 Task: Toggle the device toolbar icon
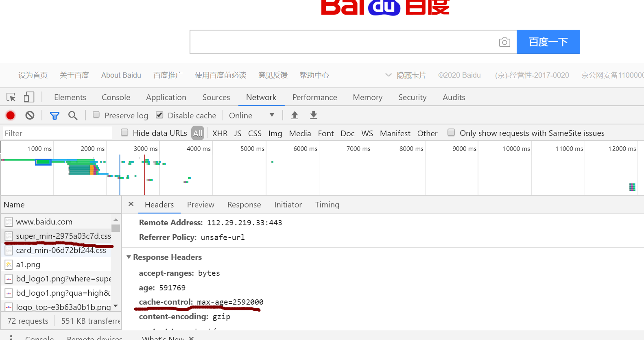pyautogui.click(x=29, y=97)
